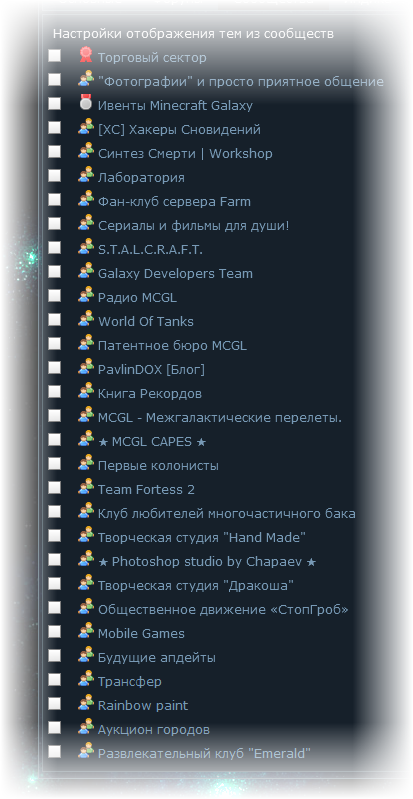The width and height of the screenshot is (413, 799).
Task: Click the community icon next to World Of Tanks
Action: [86, 319]
